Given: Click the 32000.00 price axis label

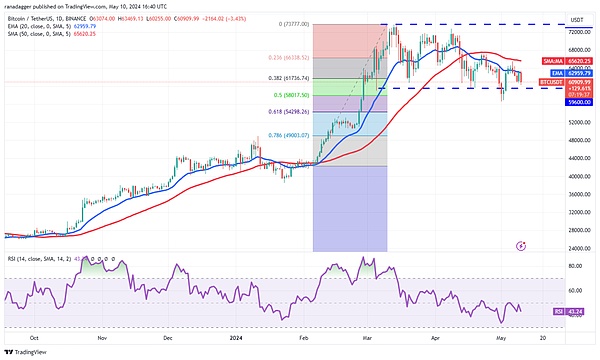Looking at the screenshot, I should 580,212.
